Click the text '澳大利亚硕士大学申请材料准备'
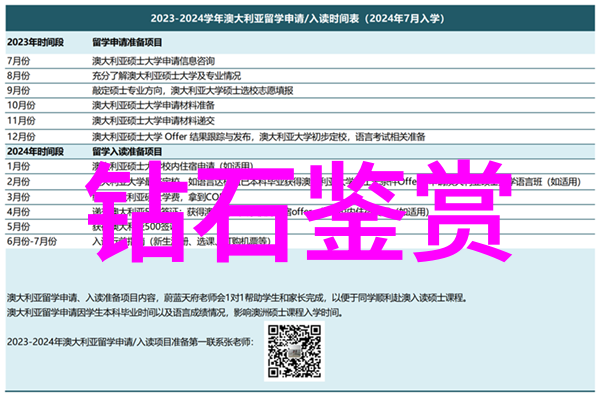The width and height of the screenshot is (600, 397). (x=153, y=105)
